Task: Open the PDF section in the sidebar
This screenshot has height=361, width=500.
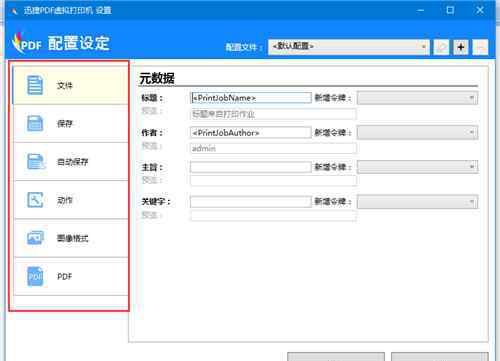Action: click(x=70, y=276)
